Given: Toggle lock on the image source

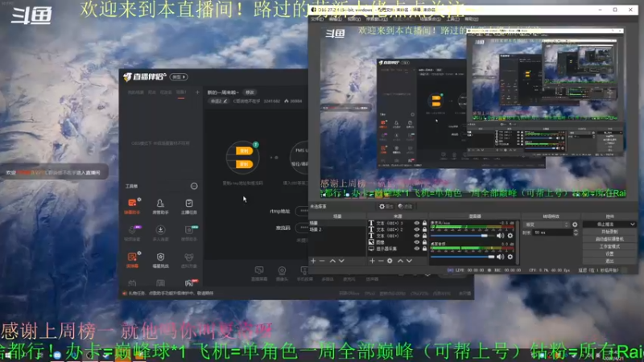Looking at the screenshot, I should 425,242.
